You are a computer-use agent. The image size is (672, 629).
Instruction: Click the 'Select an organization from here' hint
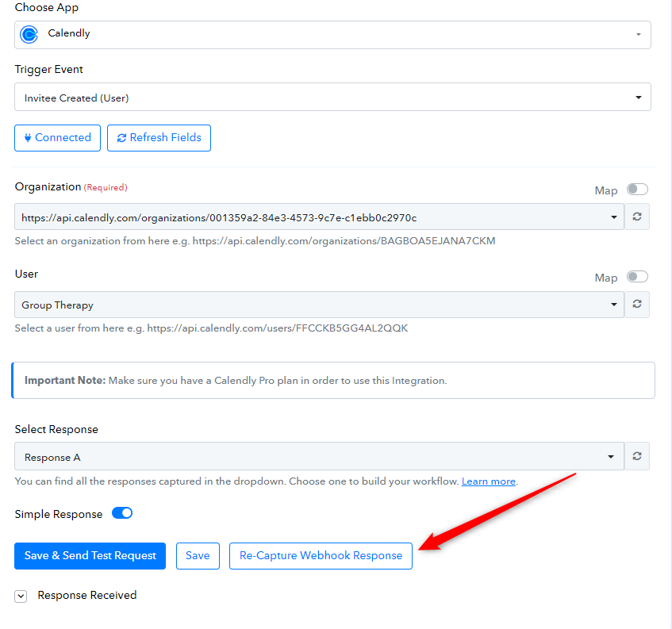pyautogui.click(x=255, y=241)
